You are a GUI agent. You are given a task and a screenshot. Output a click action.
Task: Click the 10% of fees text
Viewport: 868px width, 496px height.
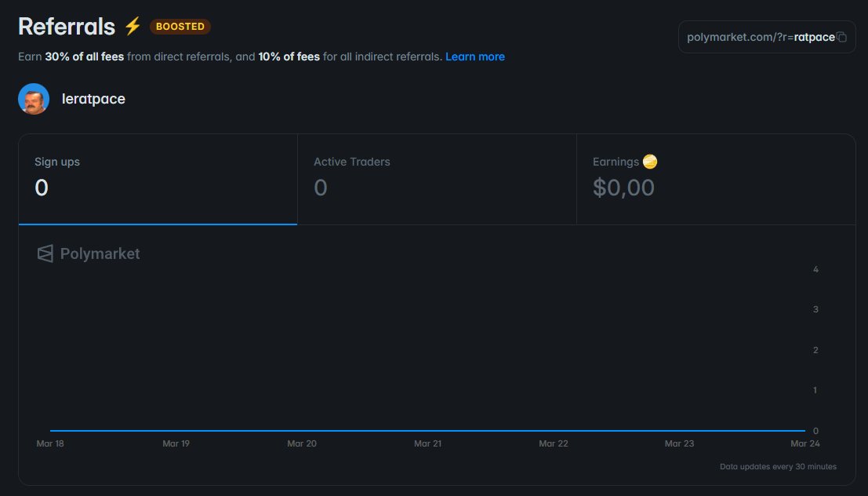(x=289, y=57)
